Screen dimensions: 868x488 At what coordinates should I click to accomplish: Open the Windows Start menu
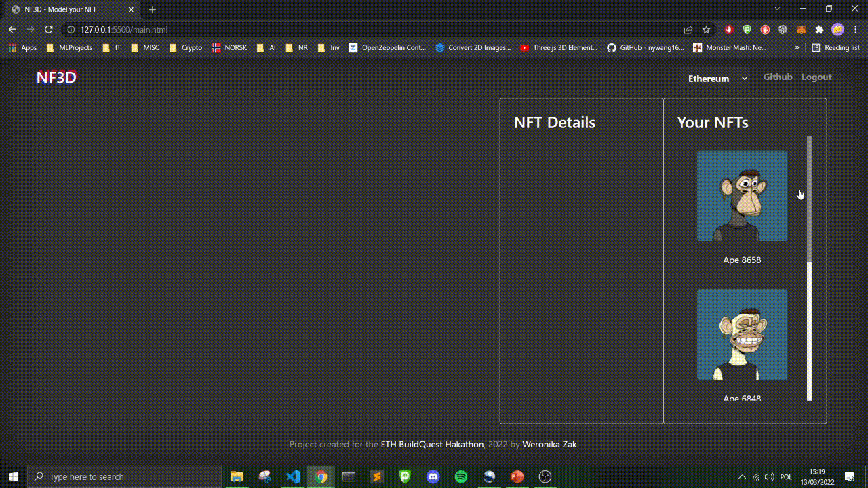coord(13,476)
